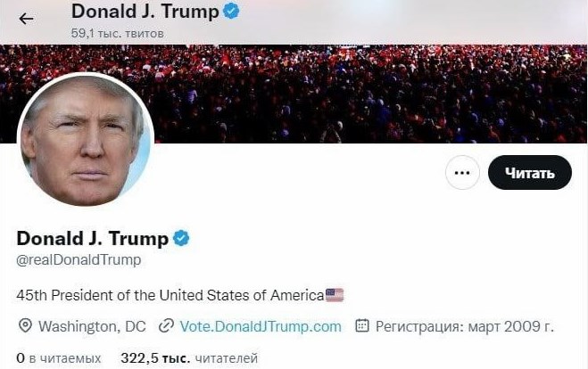
Task: Click the Читать follow button
Action: pos(529,173)
